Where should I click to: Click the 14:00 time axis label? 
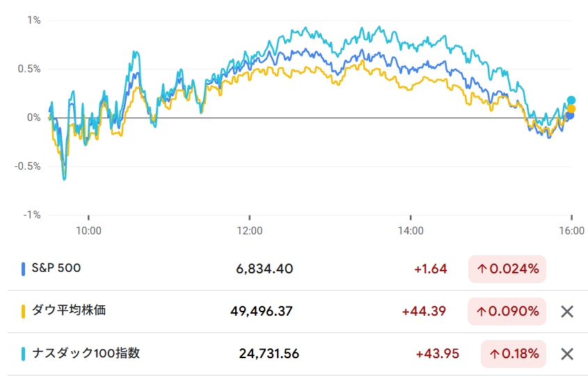pos(411,230)
